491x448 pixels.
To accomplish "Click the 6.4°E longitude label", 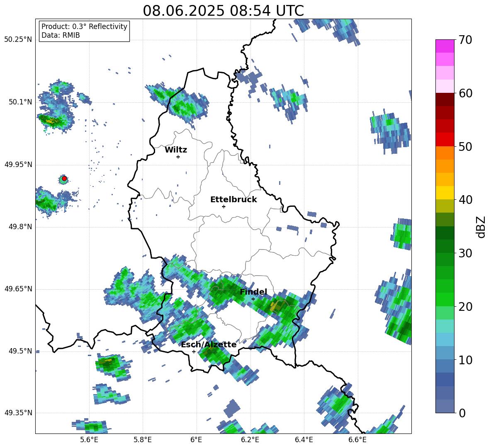I will pyautogui.click(x=304, y=440).
